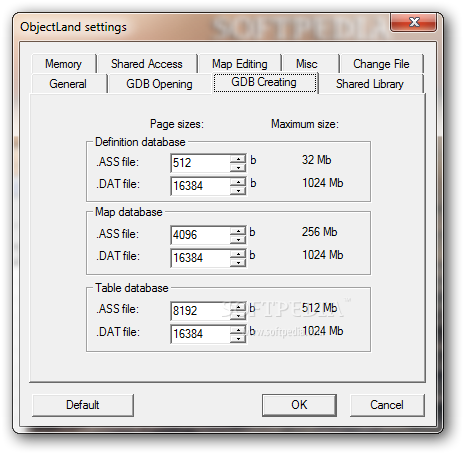Click the Cancel button
Image resolution: width=464 pixels, height=454 pixels.
387,405
